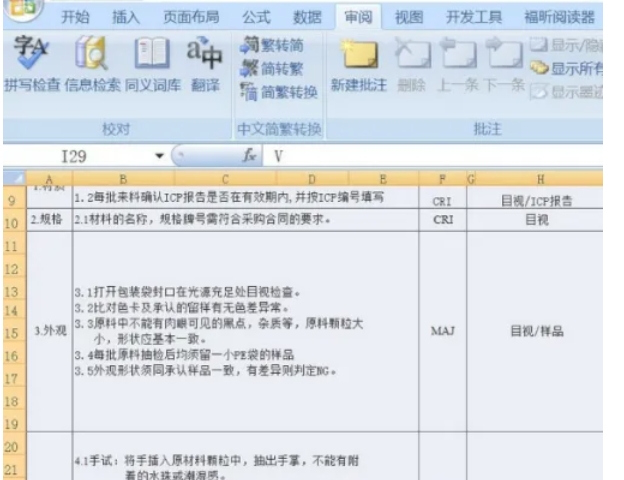Open Chinese conversion options (简繁转换)
This screenshot has width=624, height=480.
tap(279, 92)
